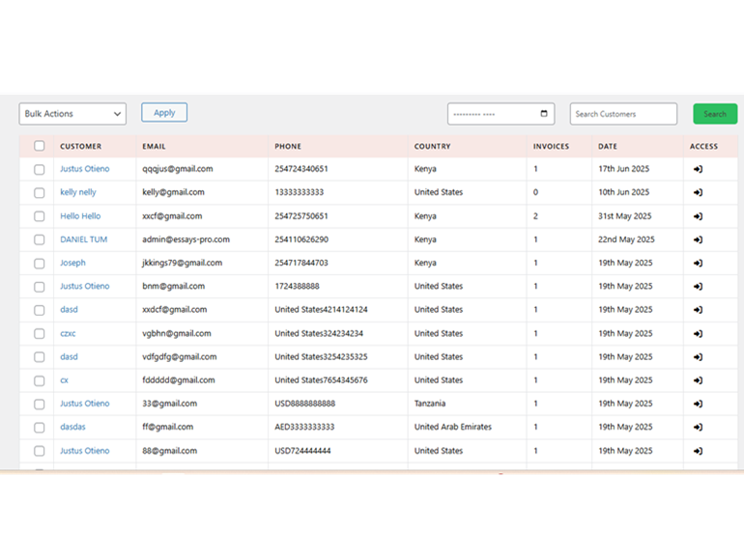Open calendar picker icon in date field
The image size is (744, 560).
click(x=544, y=114)
